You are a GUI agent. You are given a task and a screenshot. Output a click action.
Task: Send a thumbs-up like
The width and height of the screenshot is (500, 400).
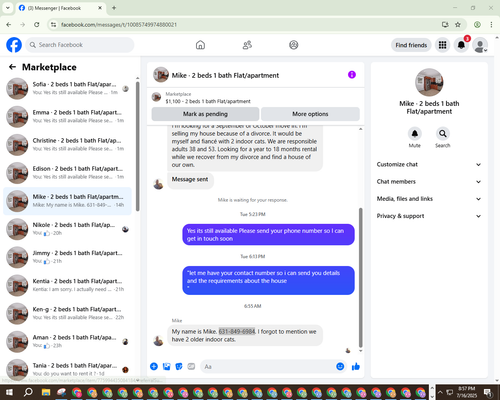coord(356,366)
